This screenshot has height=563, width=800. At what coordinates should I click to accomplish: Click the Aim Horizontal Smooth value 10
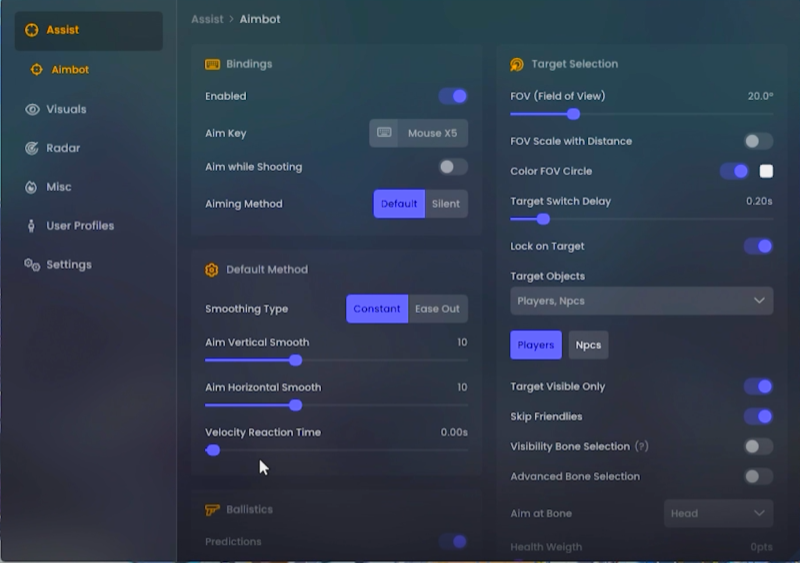click(462, 387)
